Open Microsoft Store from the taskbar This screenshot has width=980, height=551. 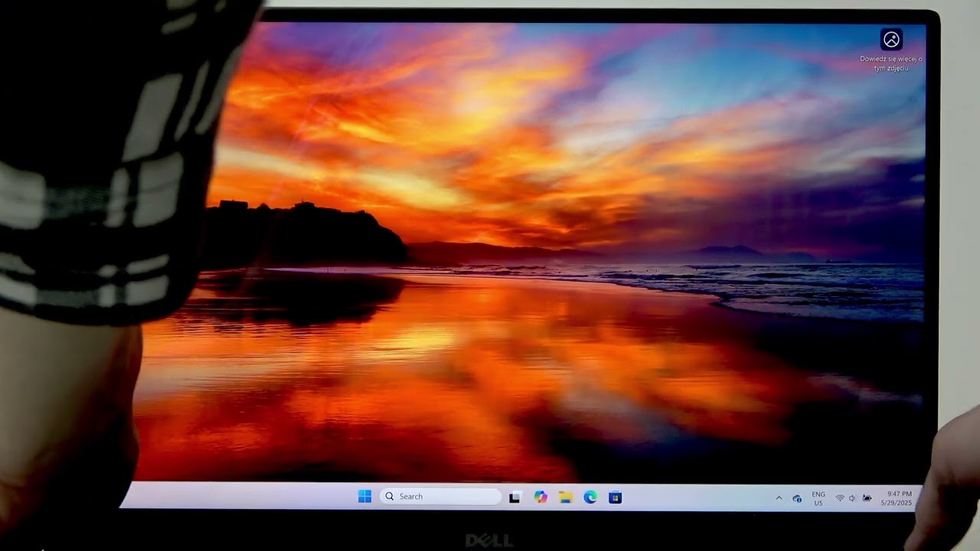pyautogui.click(x=615, y=497)
